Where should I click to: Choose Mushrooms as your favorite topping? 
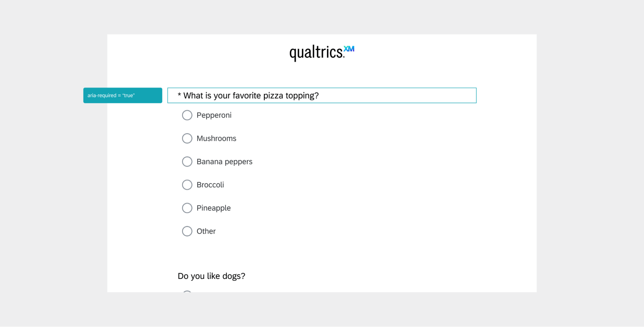tap(187, 138)
